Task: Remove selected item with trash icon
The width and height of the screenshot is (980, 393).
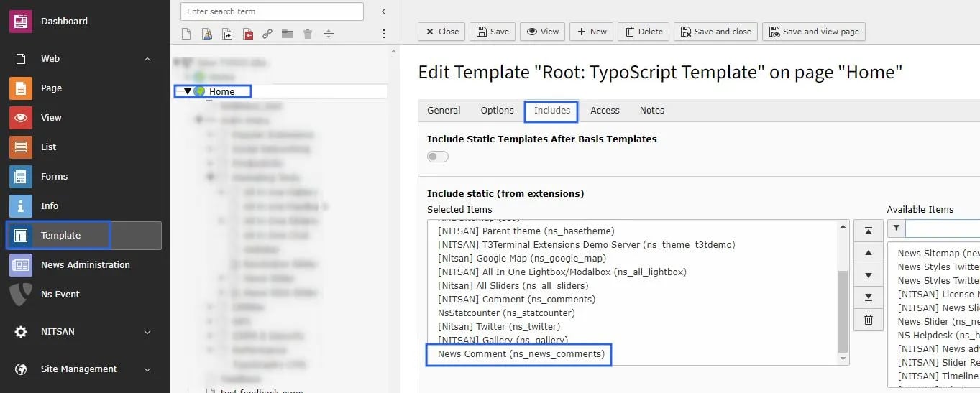Action: point(869,320)
